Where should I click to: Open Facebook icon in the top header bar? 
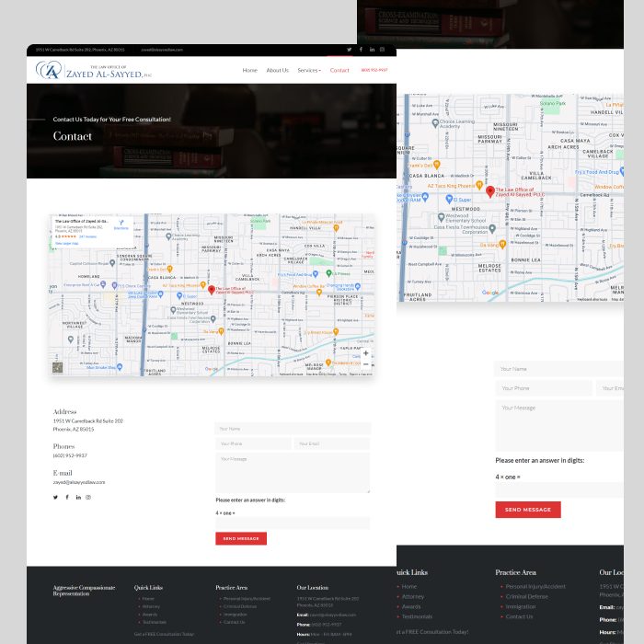[361, 49]
